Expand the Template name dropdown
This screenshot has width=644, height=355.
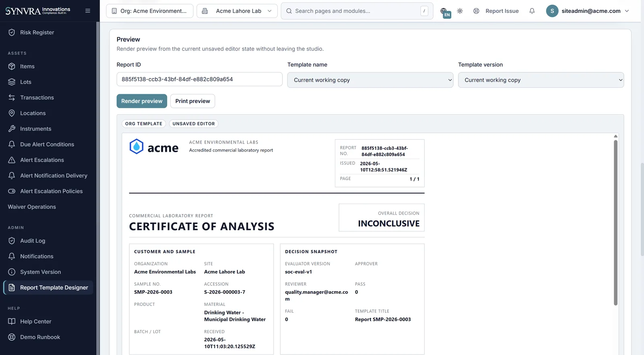pos(370,80)
